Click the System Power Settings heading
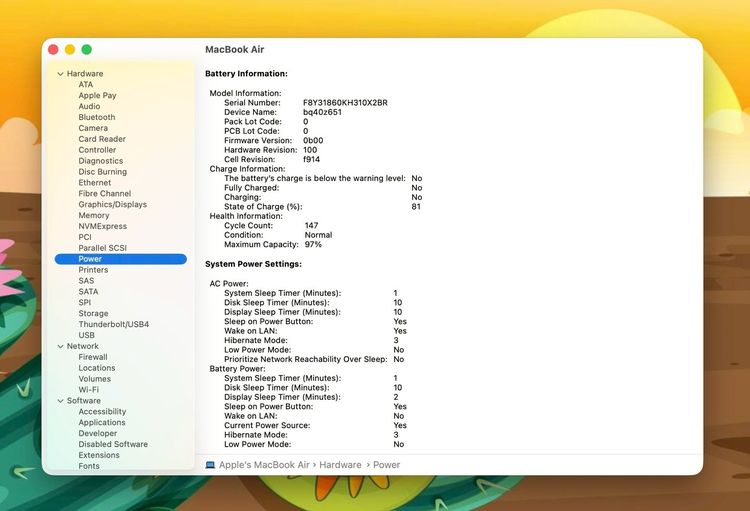The height and width of the screenshot is (511, 750). click(x=254, y=264)
